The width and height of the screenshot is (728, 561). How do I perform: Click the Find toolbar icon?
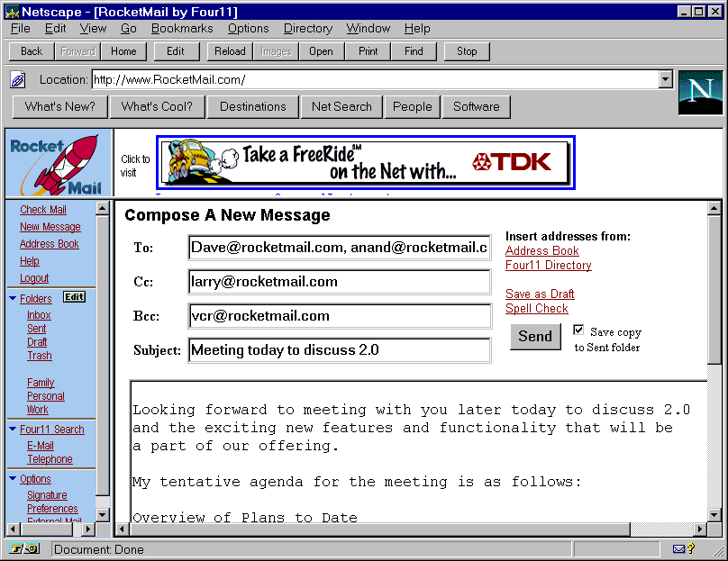click(414, 51)
